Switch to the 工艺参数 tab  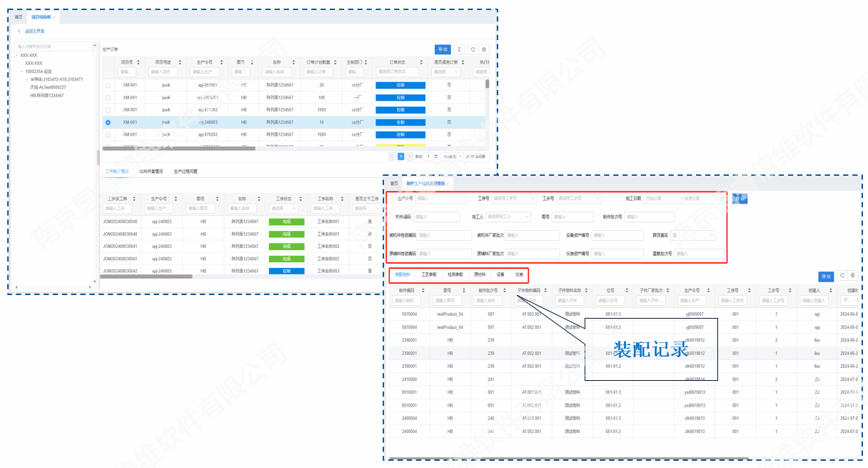click(429, 274)
